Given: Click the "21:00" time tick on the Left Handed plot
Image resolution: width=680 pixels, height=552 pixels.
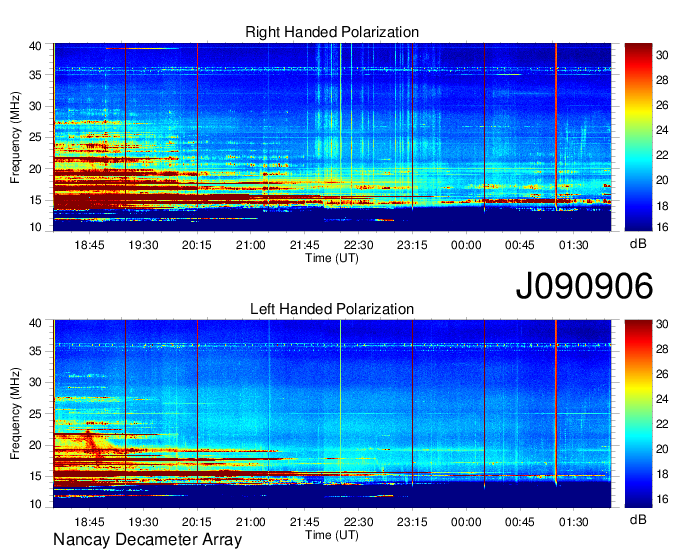Looking at the screenshot, I should [x=251, y=522].
